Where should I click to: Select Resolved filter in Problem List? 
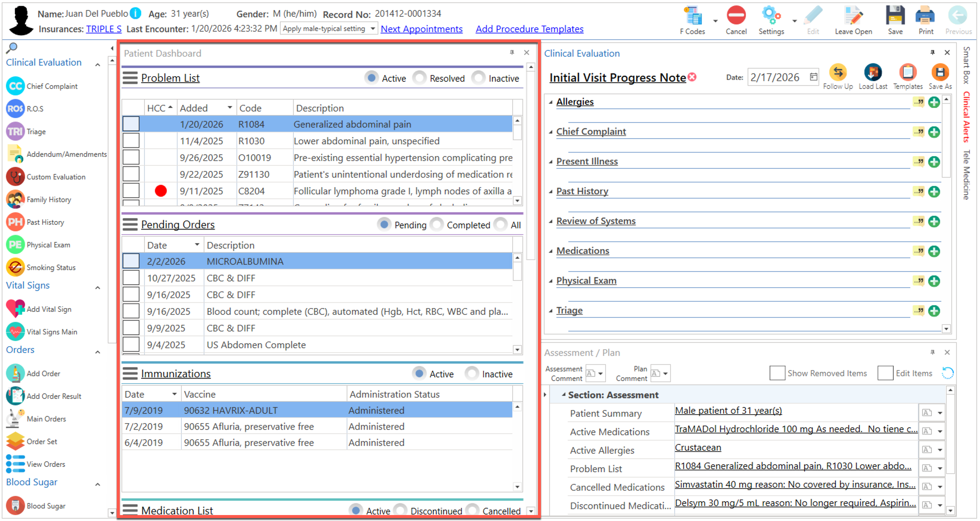pyautogui.click(x=420, y=78)
